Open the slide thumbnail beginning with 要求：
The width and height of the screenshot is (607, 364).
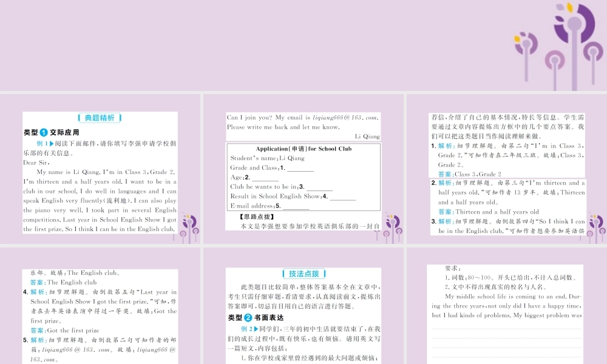(x=507, y=306)
